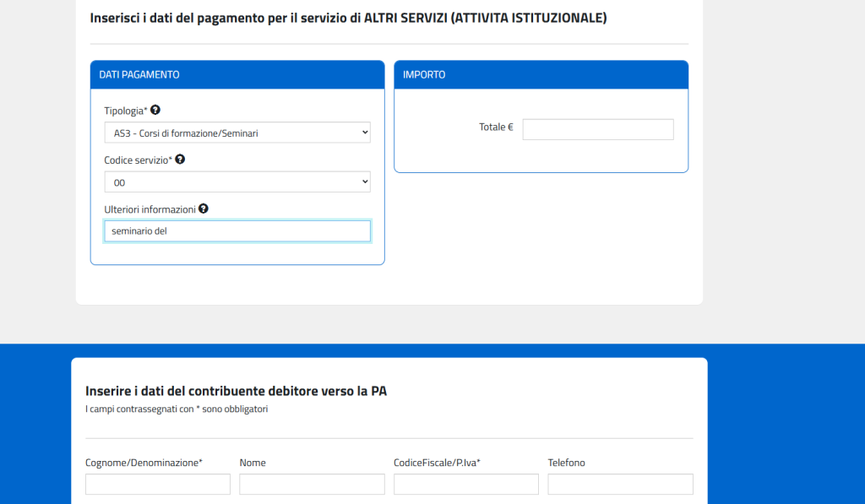Select the Nome input field
The image size is (865, 504).
[312, 485]
